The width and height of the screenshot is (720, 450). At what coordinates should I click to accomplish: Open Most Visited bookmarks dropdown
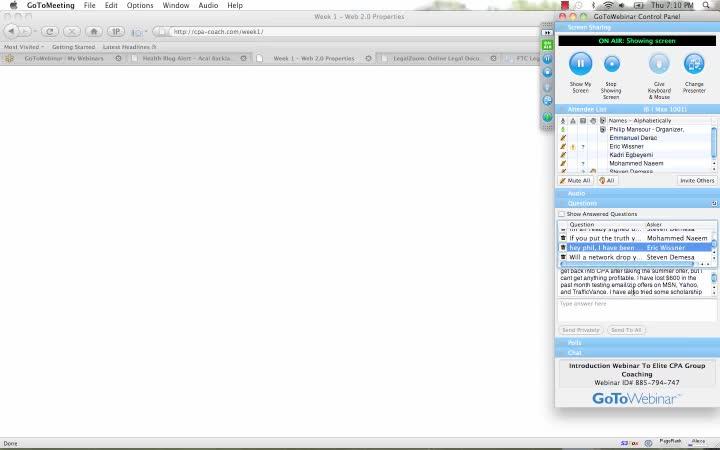click(x=24, y=47)
